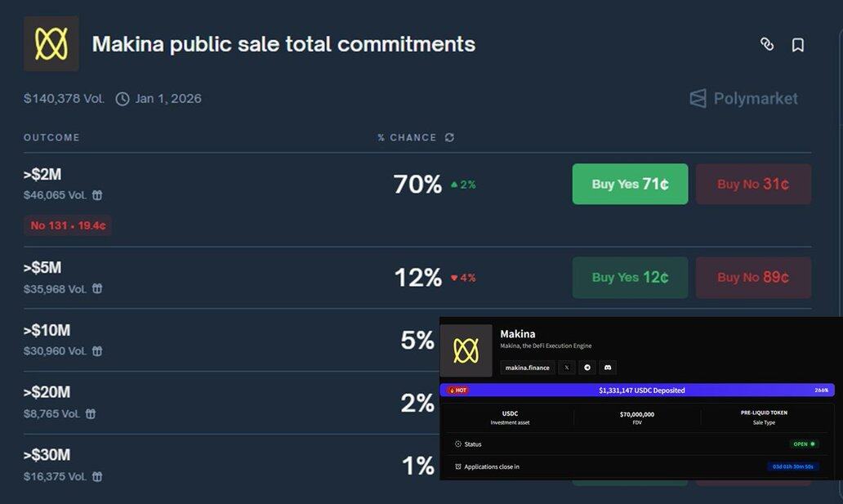Click Buy Yes 71¢ for >$2M

630,184
